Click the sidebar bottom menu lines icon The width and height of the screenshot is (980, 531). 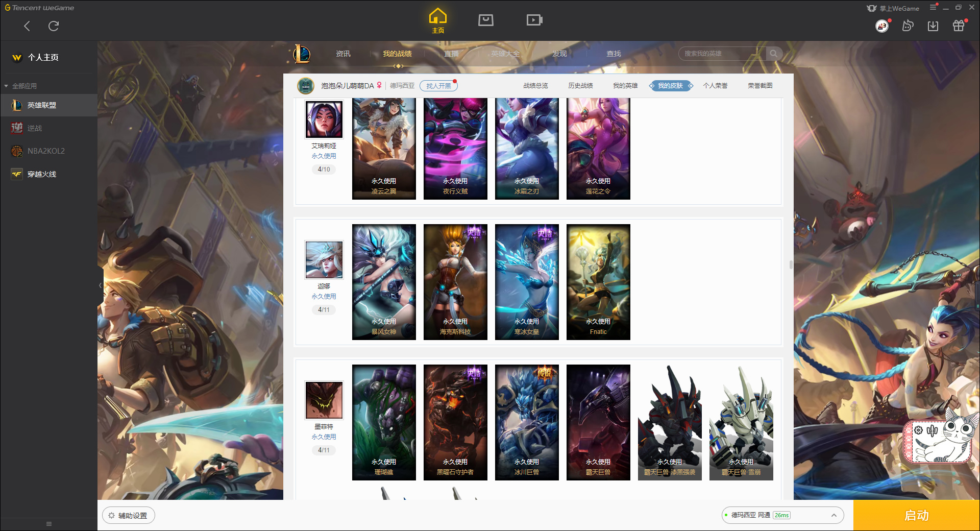tap(49, 523)
